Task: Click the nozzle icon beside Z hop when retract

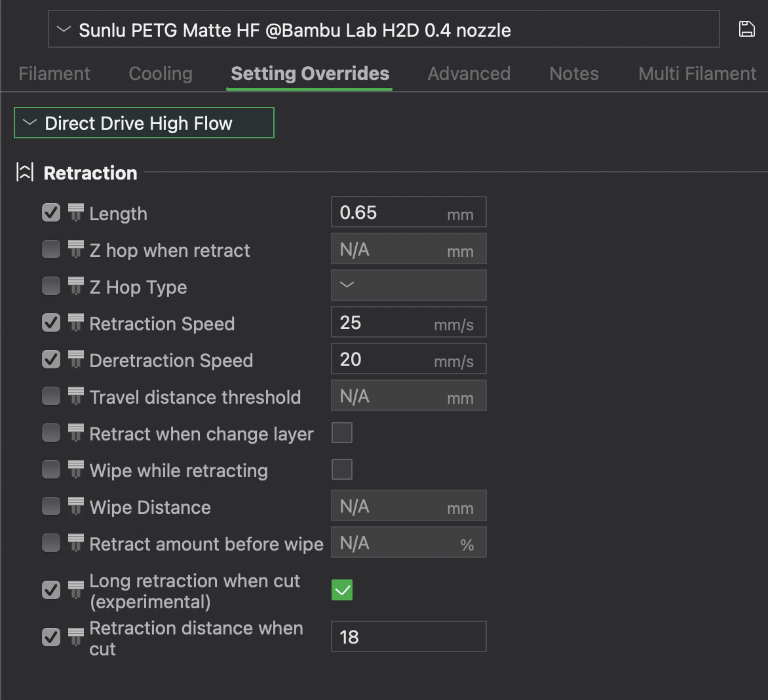Action: (75, 249)
